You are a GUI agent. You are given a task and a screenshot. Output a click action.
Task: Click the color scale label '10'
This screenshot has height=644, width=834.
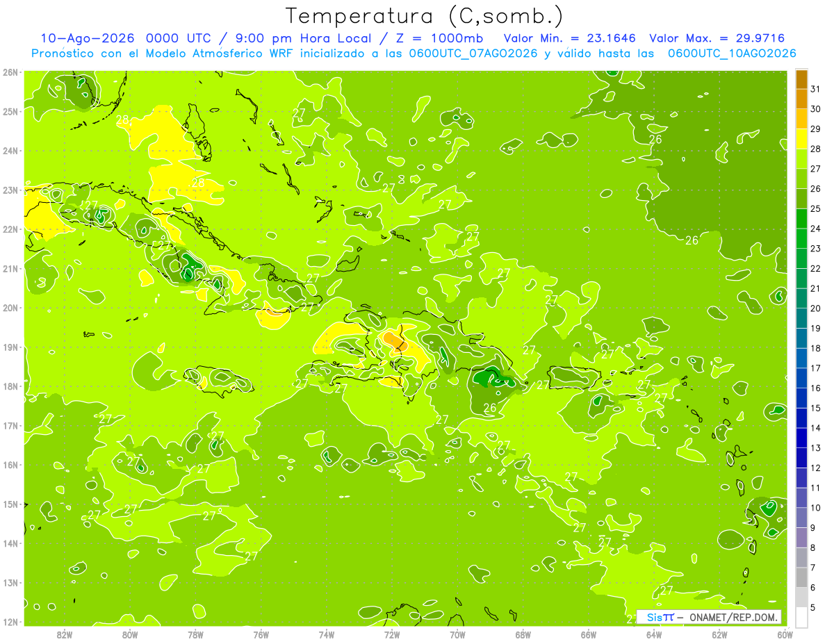coord(815,508)
